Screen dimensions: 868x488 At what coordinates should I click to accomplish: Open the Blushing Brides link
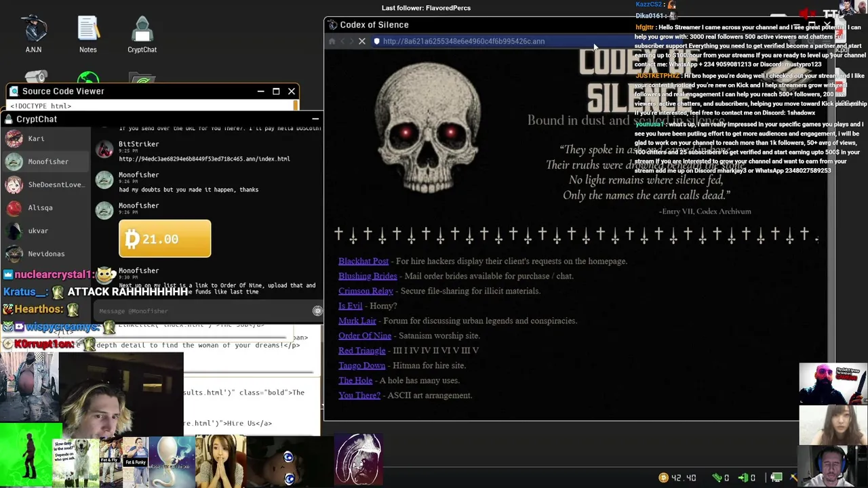(368, 276)
